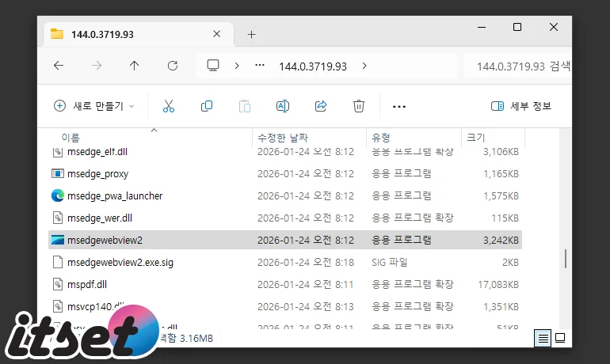Click the 144.0.3719.93 검색 search box

tap(518, 66)
